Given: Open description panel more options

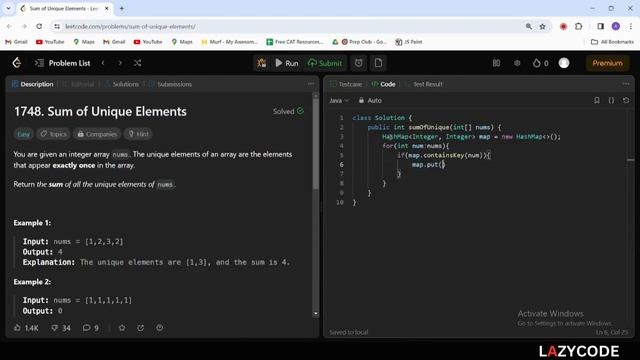Looking at the screenshot, I should coord(311,84).
